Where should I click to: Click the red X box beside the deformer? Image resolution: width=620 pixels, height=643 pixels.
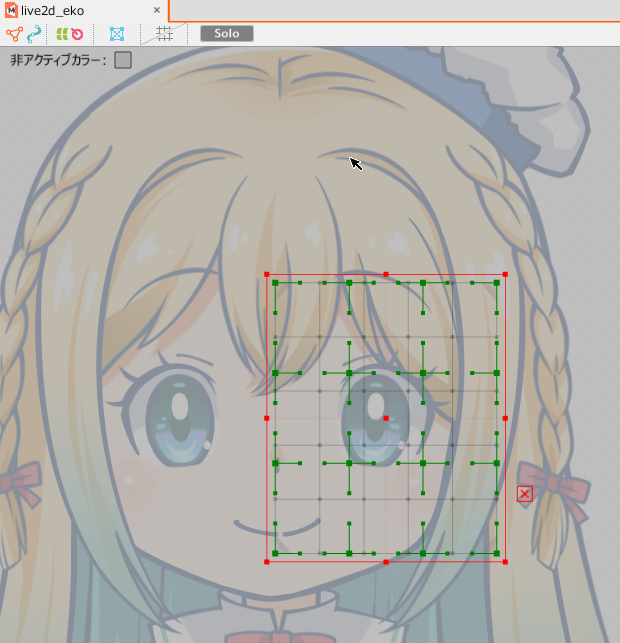coord(525,494)
